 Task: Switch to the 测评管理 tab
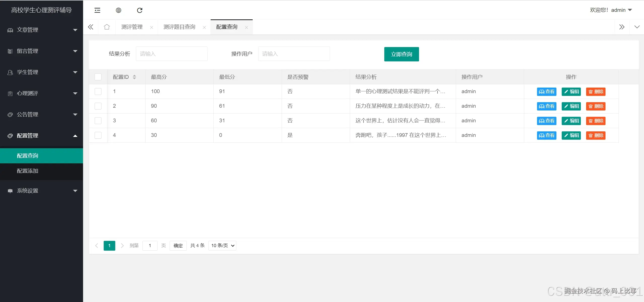click(x=132, y=27)
